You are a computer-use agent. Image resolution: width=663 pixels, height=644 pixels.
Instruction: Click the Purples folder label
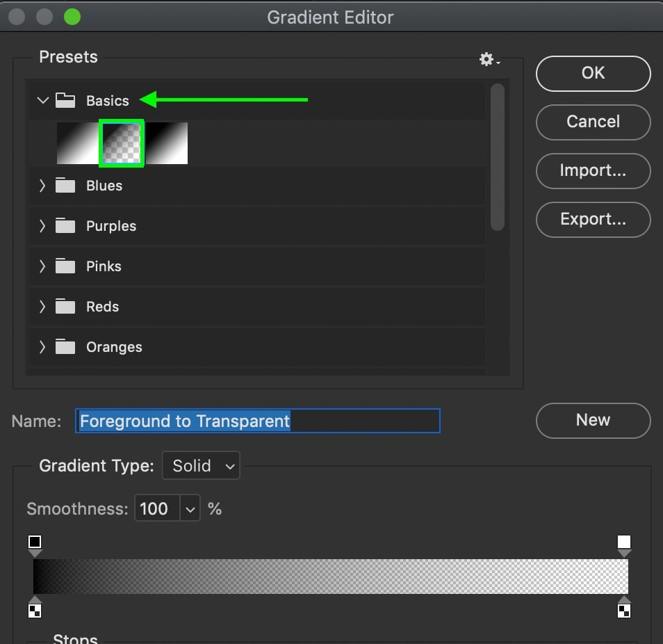[x=111, y=225]
